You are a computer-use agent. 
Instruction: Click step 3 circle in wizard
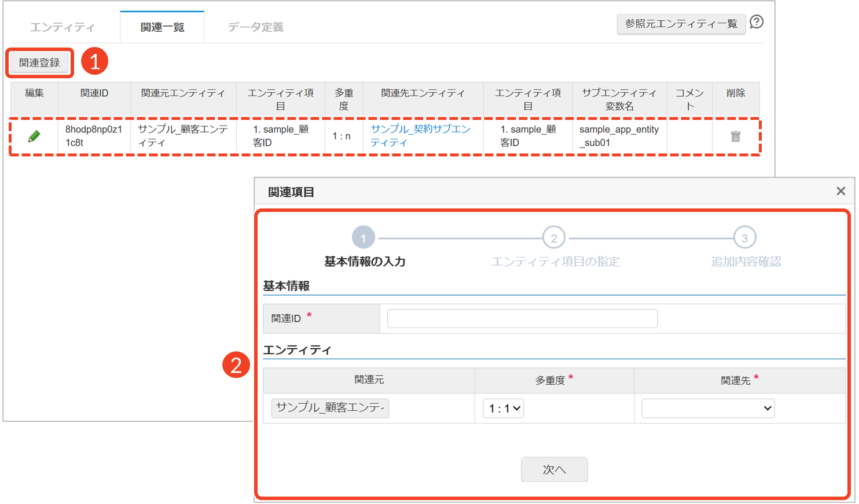tap(744, 238)
